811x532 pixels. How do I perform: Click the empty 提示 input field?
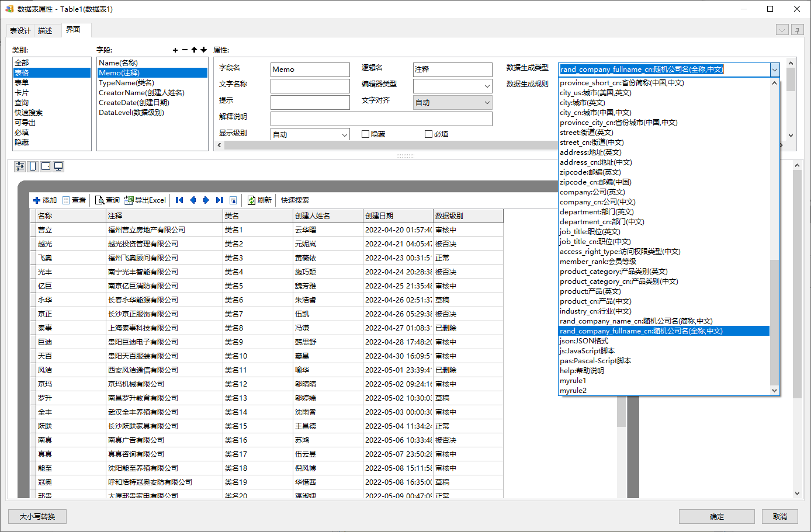coord(310,102)
